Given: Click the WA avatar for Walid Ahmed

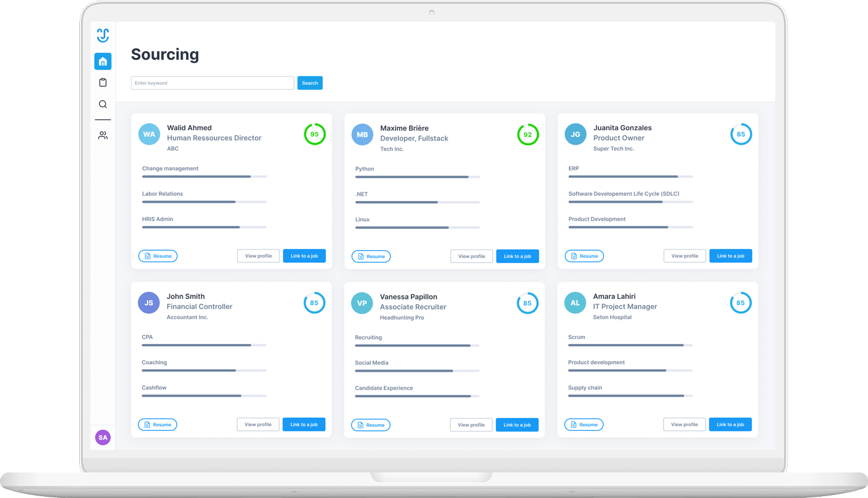Looking at the screenshot, I should click(149, 134).
